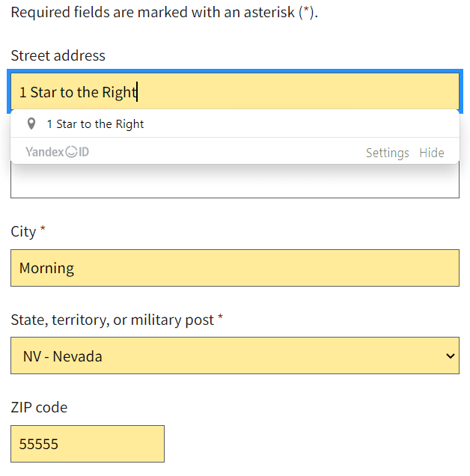Open autofill Settings link
470x476 pixels.
pyautogui.click(x=387, y=153)
